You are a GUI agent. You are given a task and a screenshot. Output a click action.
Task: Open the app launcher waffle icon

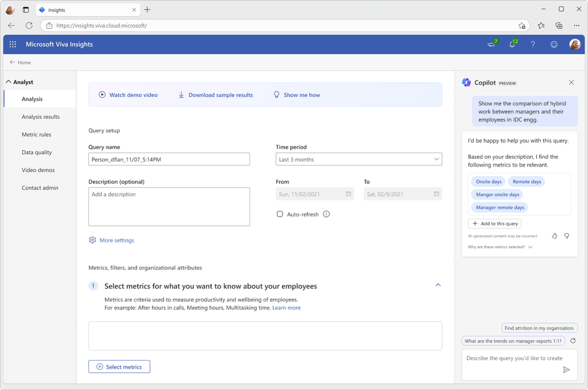(12, 44)
